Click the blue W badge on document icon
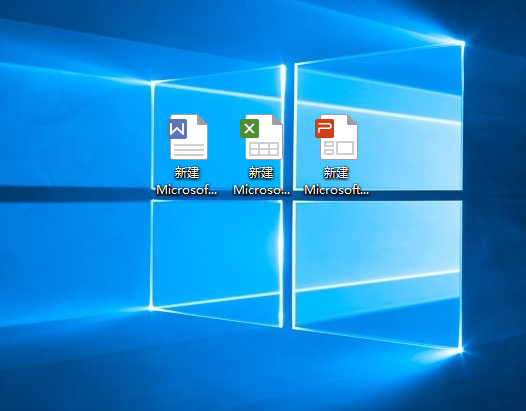Viewport: 526px width, 411px height. [x=177, y=129]
